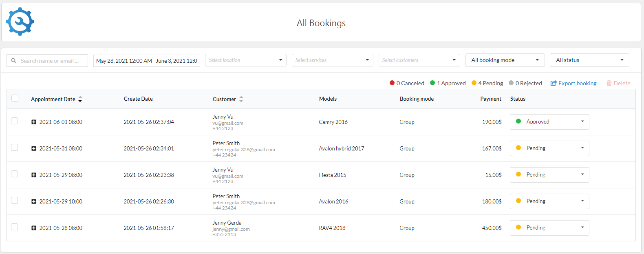Select the RAV4 2018 booking checkbox
This screenshot has height=254, width=644.
[15, 227]
